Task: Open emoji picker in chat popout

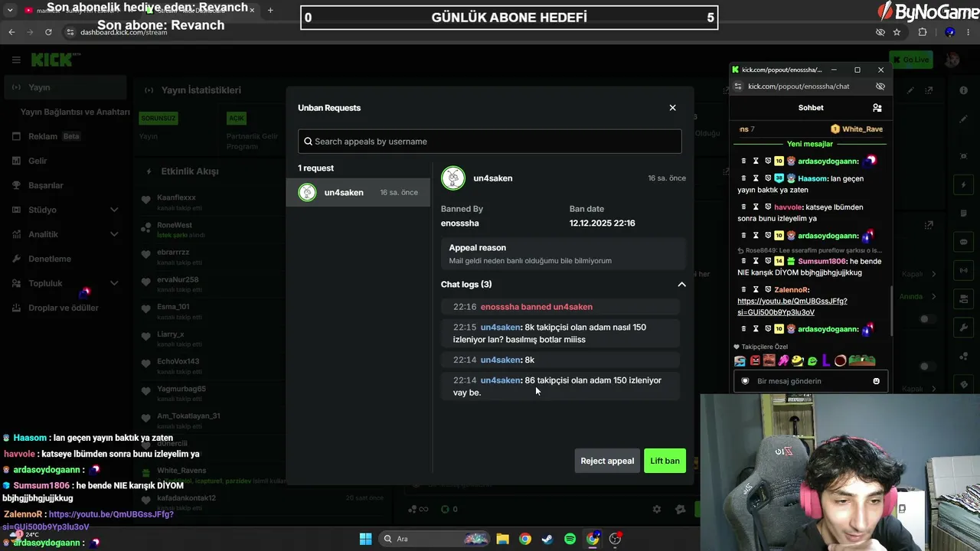Action: click(876, 381)
